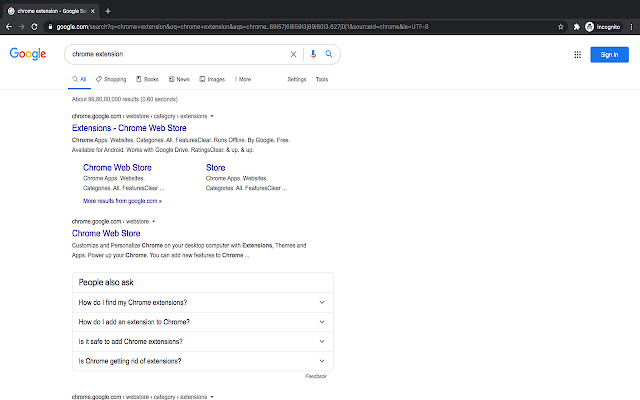This screenshot has height=400, width=640.
Task: Expand Is Chrome getting rid of extensions
Action: coord(203,361)
